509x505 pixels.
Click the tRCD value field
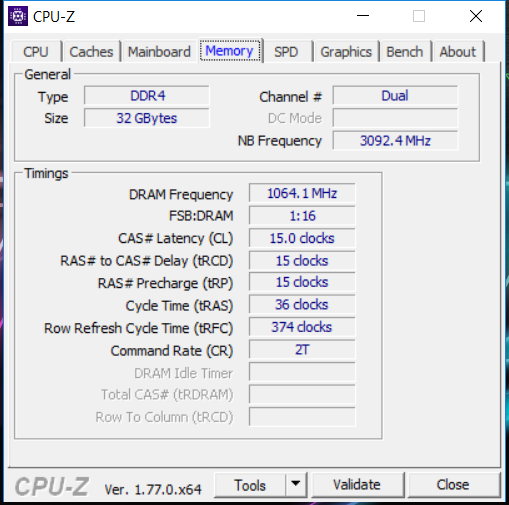(x=302, y=260)
